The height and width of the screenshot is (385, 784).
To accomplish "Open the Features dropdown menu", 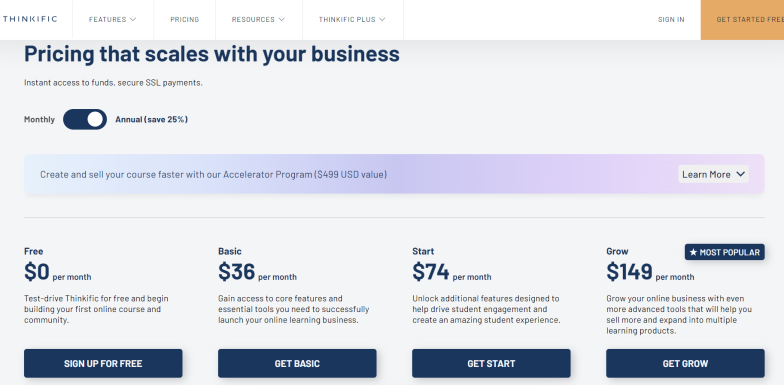I will [112, 20].
